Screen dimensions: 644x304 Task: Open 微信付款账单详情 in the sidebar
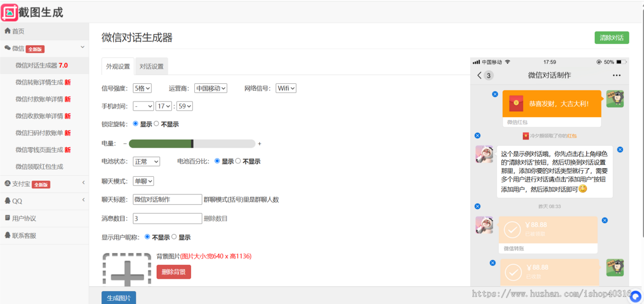pyautogui.click(x=44, y=99)
